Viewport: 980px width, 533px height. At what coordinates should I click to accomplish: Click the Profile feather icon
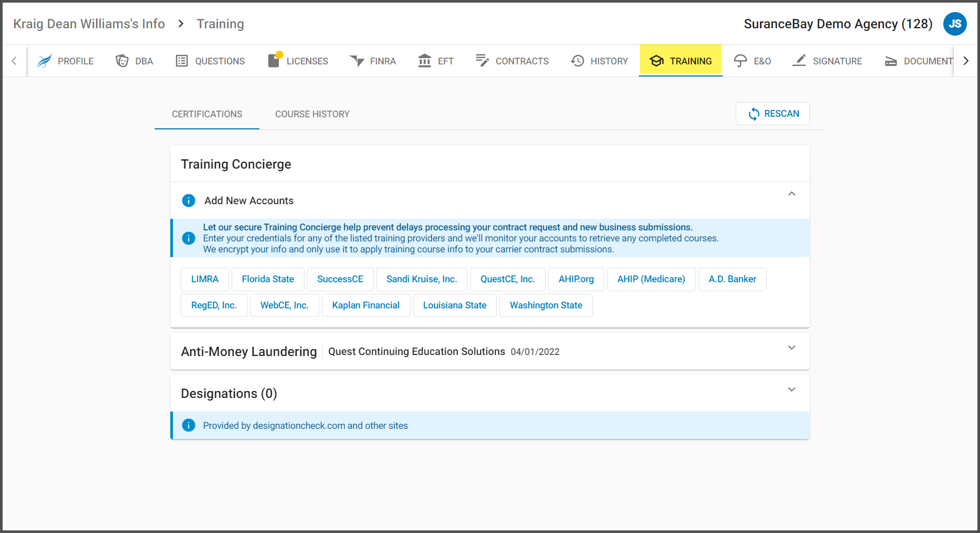pos(45,61)
